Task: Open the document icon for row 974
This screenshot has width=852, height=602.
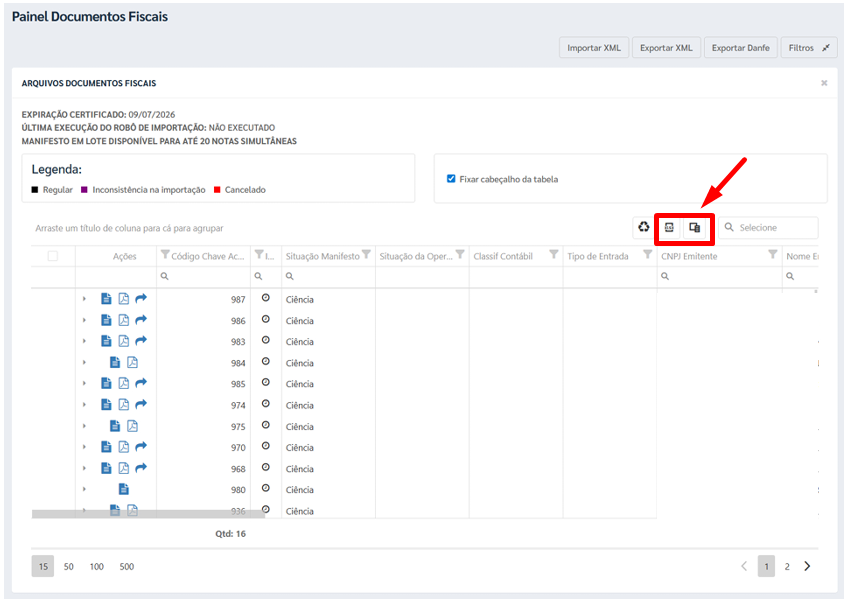Action: (106, 405)
